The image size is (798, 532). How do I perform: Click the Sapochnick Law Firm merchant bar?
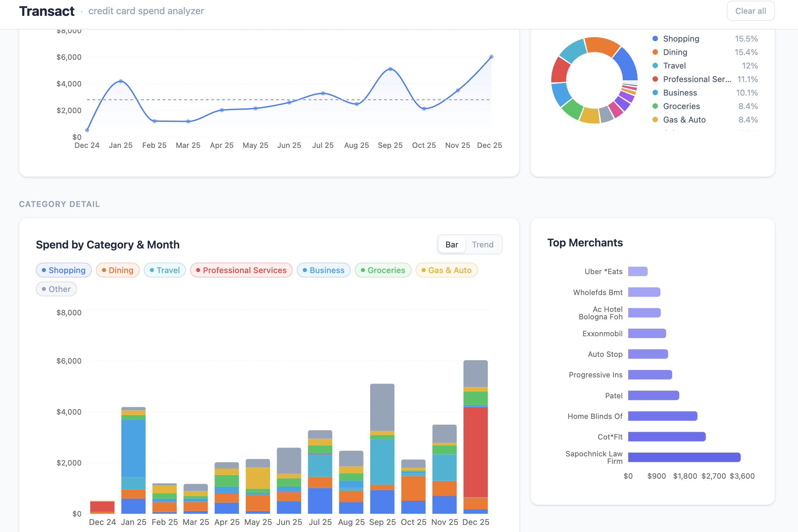[x=684, y=457]
